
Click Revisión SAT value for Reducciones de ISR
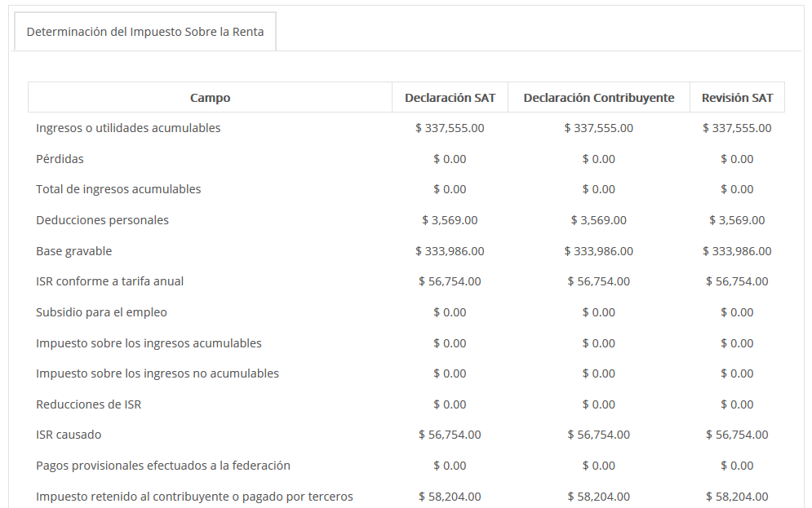pos(737,404)
